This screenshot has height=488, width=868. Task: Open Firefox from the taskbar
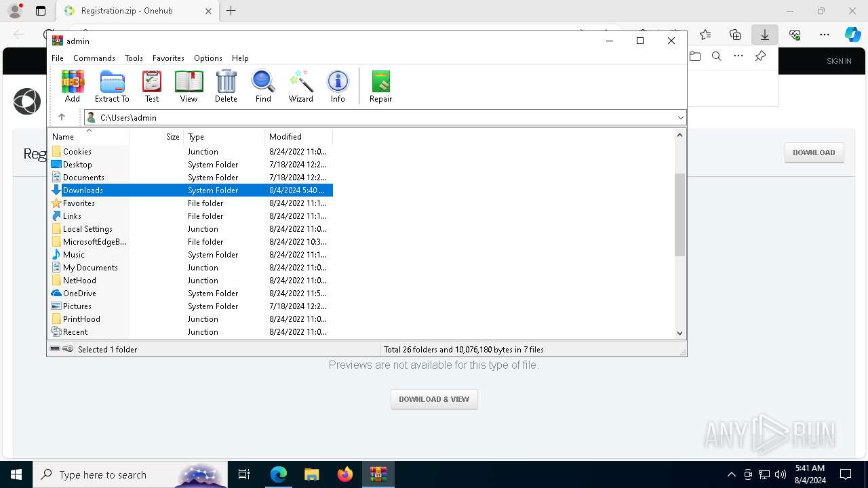[x=345, y=474]
